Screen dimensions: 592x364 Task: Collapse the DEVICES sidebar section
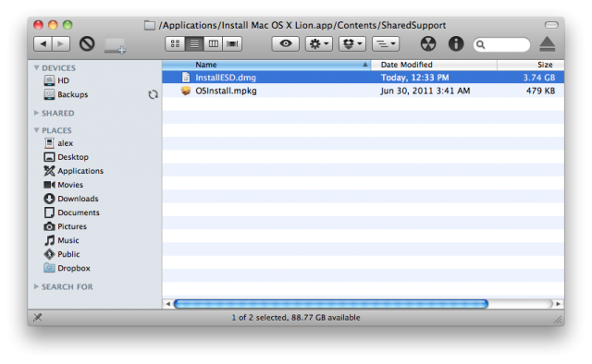click(x=36, y=67)
